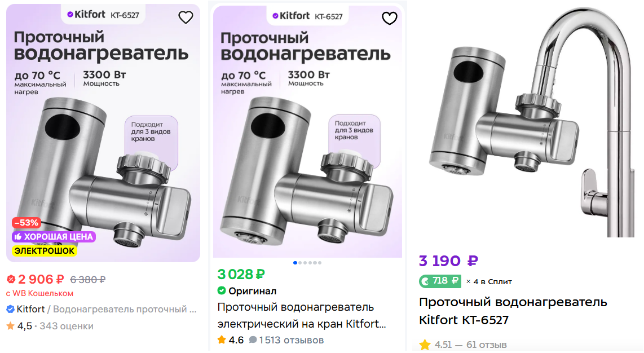Click the red discount icon before 2 906 ₽

[11, 279]
